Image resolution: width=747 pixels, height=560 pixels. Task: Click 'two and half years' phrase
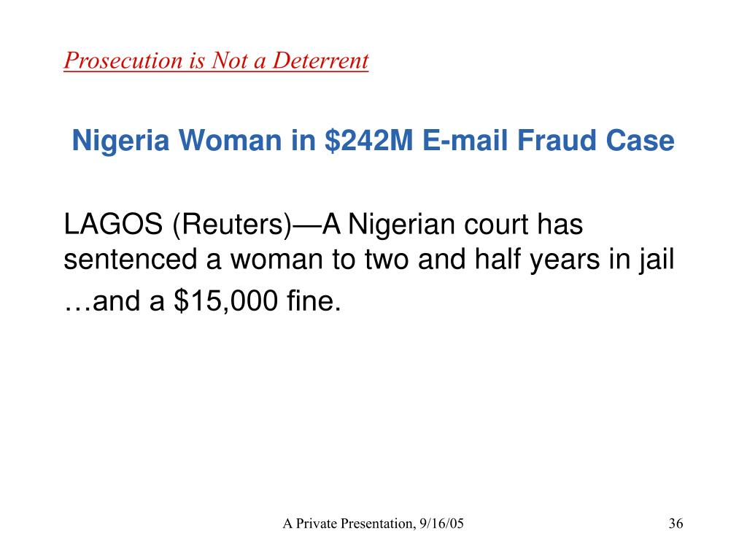483,260
